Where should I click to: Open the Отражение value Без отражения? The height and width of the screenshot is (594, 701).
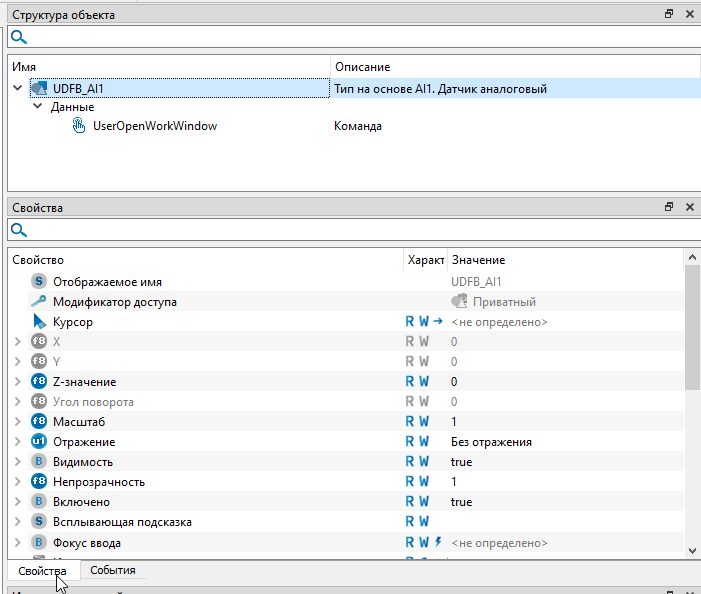click(491, 442)
